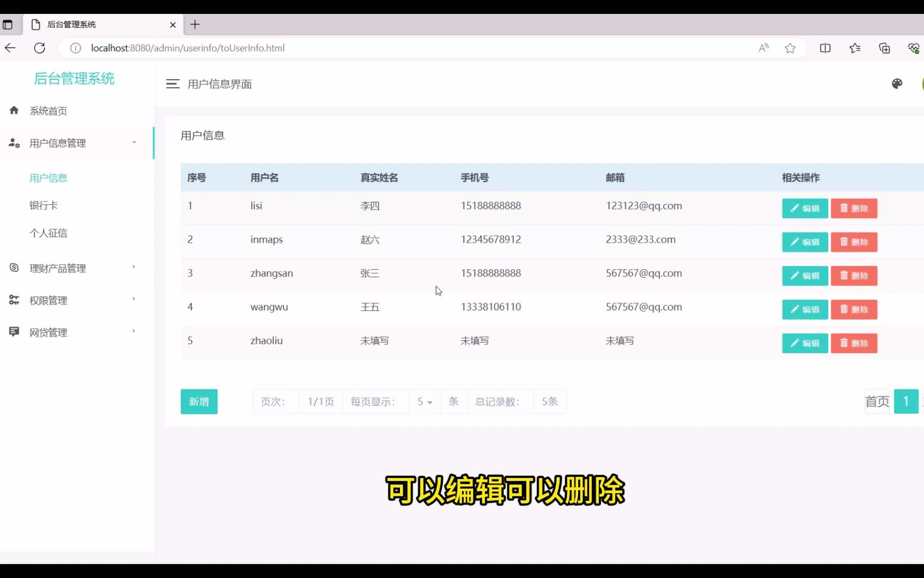Open browser essentials heart icon

pos(914,48)
